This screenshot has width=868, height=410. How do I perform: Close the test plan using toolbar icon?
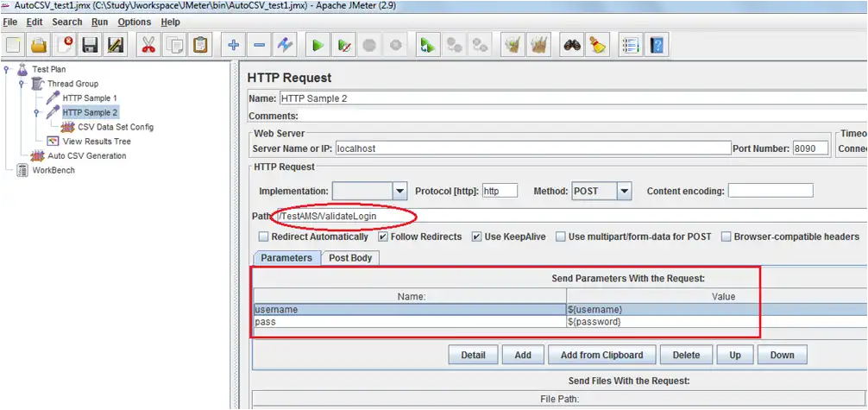click(64, 45)
